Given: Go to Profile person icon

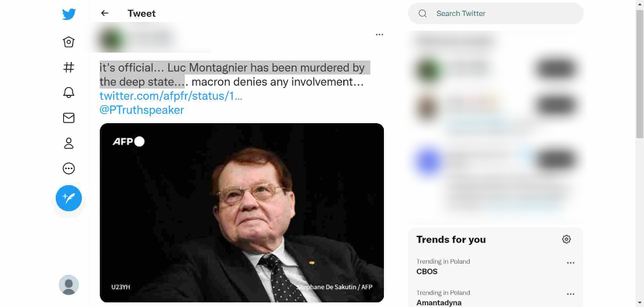Looking at the screenshot, I should [69, 143].
